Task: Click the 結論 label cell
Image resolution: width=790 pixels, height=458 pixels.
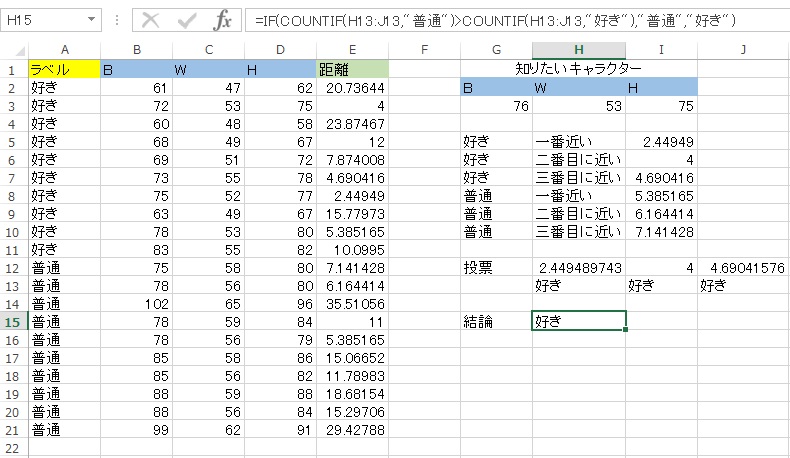Action: point(496,321)
